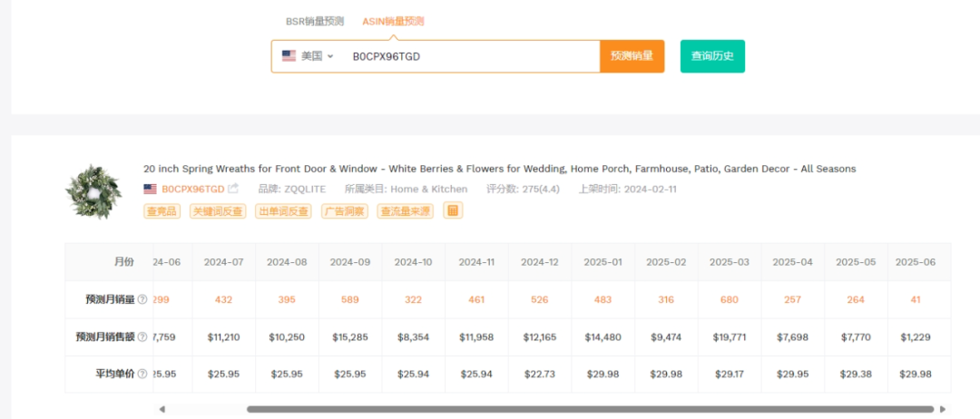Click ASIN link B0CPX96TGD under title

[x=193, y=189]
